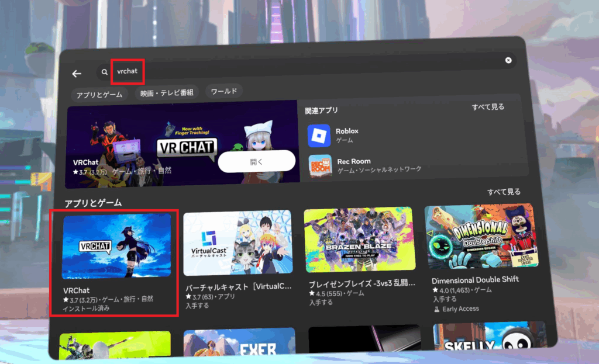Click 入手する under VirtualCast

coord(197,305)
